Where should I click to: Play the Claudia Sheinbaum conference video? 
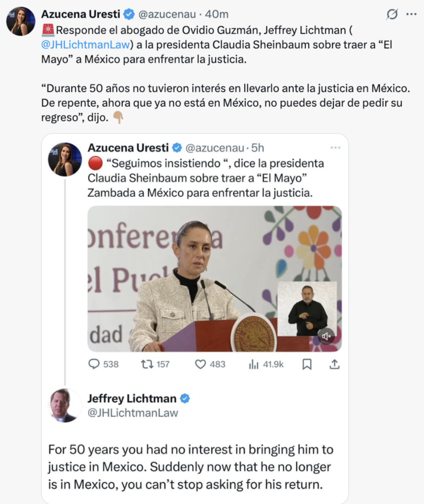coord(197,278)
